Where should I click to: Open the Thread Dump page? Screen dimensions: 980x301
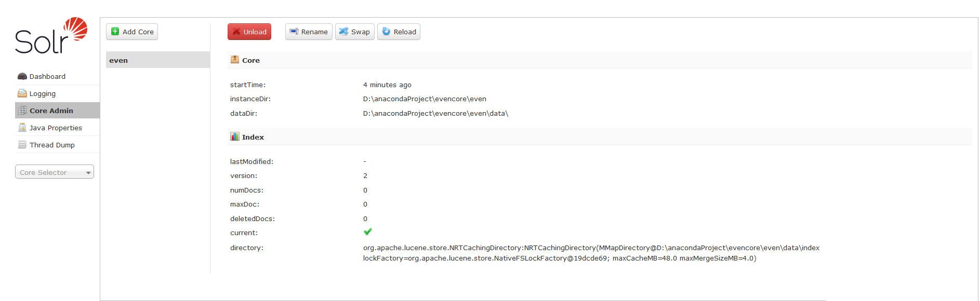pyautogui.click(x=52, y=145)
